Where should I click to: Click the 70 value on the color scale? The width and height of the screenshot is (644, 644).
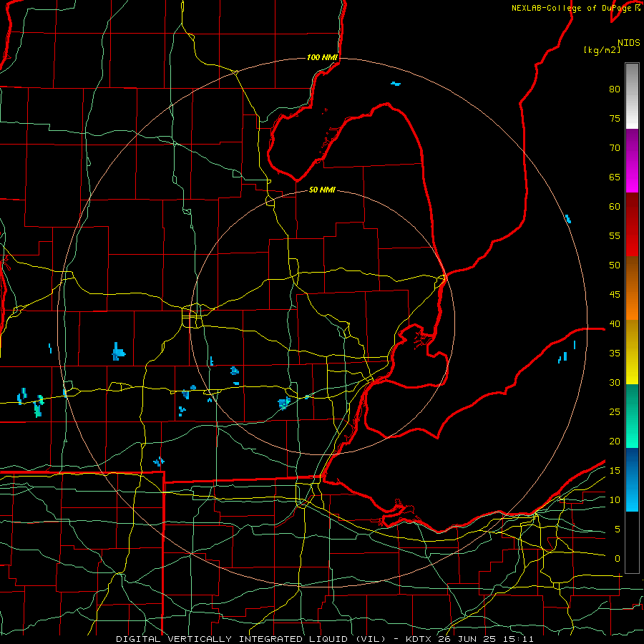(x=615, y=148)
